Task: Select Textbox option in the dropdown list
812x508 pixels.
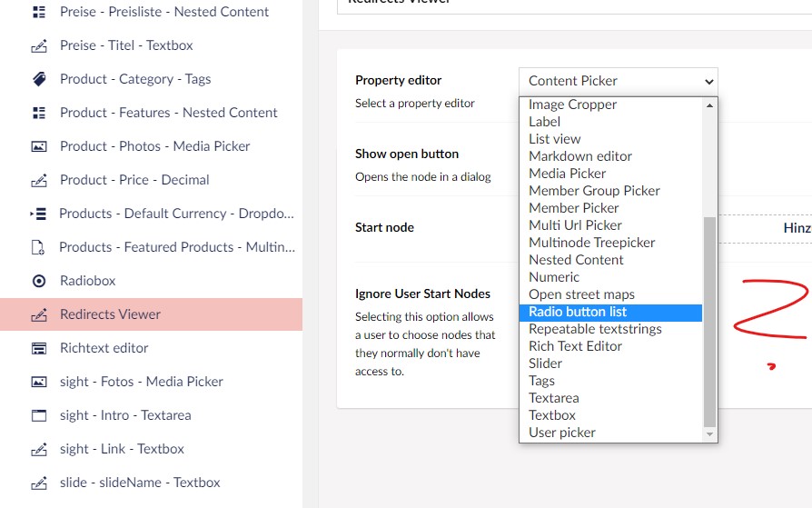Action: (610, 415)
